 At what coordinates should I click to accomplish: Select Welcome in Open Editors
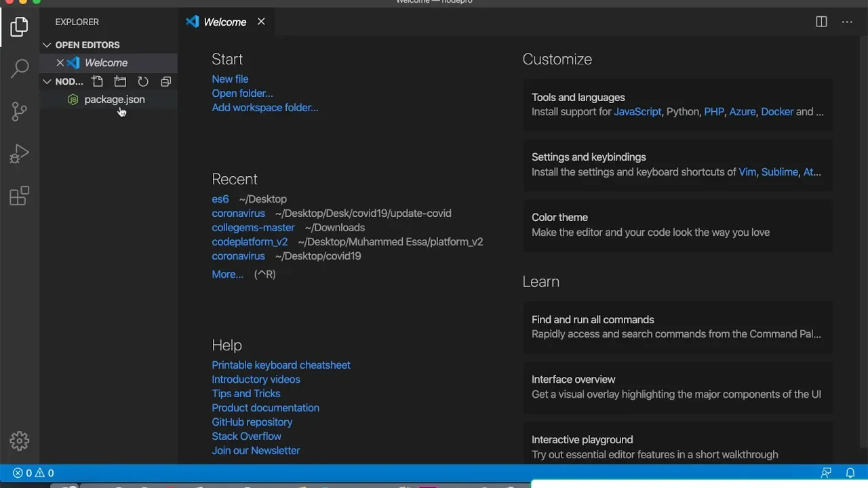[x=106, y=62]
